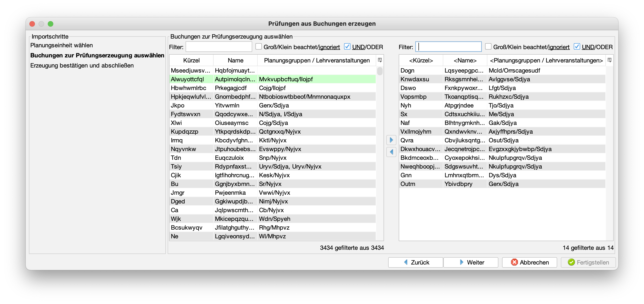Sort left table by Kürzel column
Viewport: 644px width, 304px height.
point(191,60)
